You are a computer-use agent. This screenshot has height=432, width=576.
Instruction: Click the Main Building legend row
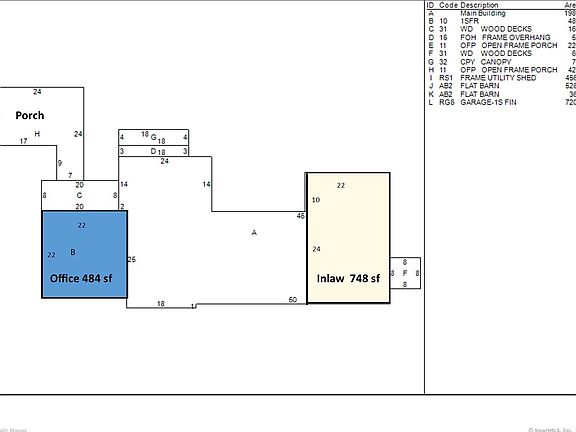tap(501, 13)
